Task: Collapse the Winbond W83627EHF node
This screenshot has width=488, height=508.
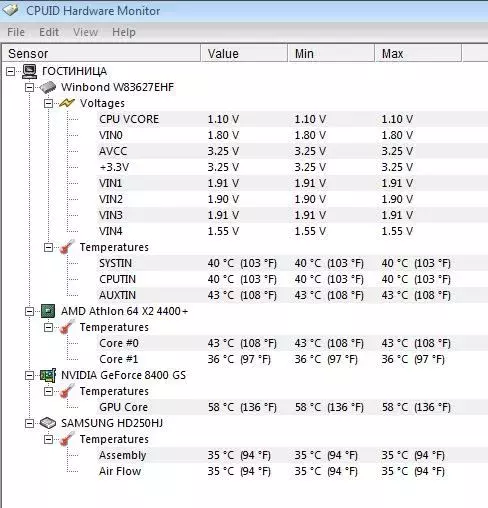Action: click(29, 87)
